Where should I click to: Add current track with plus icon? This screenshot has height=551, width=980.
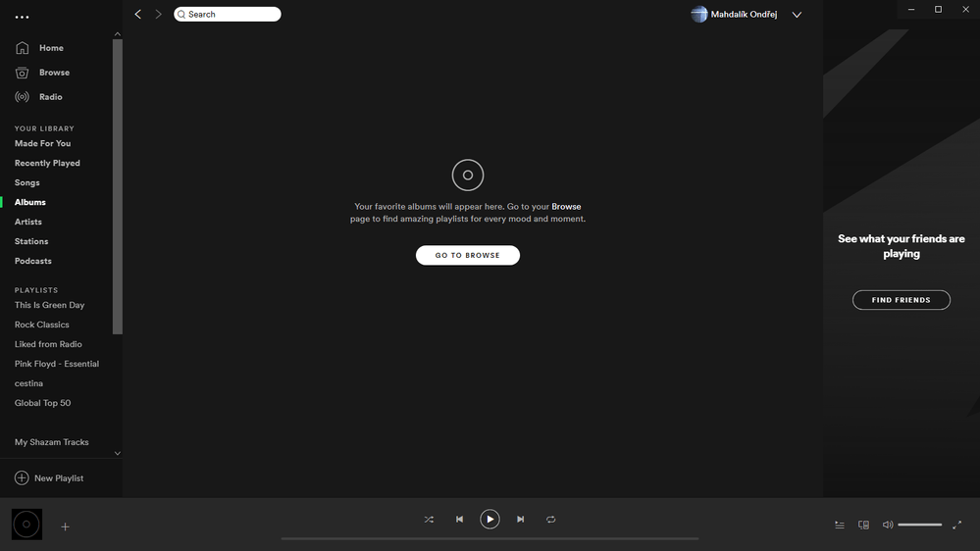[x=65, y=526]
